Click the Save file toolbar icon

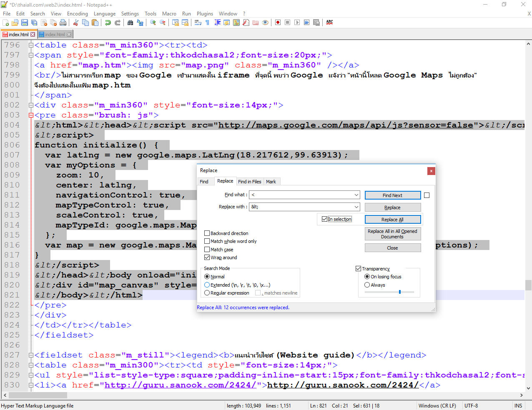click(x=25, y=22)
